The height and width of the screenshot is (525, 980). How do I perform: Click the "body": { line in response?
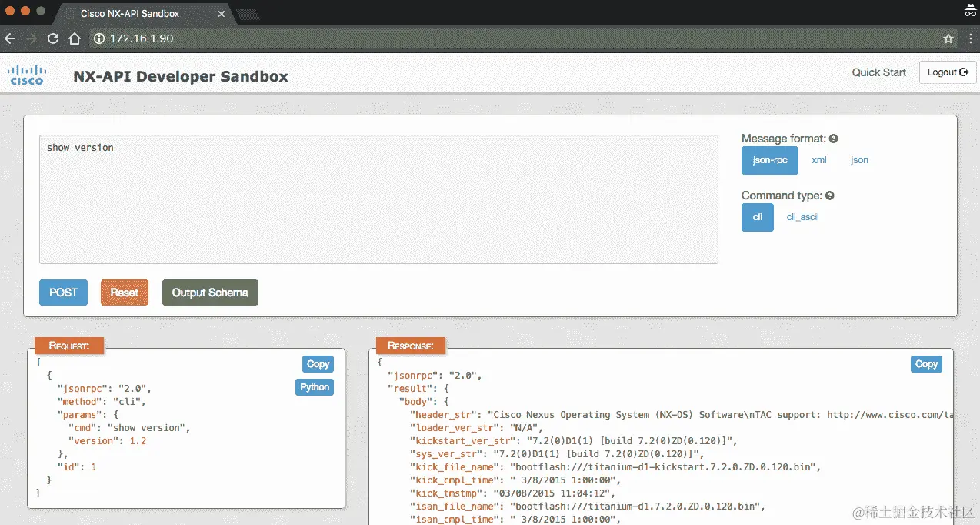(x=424, y=402)
